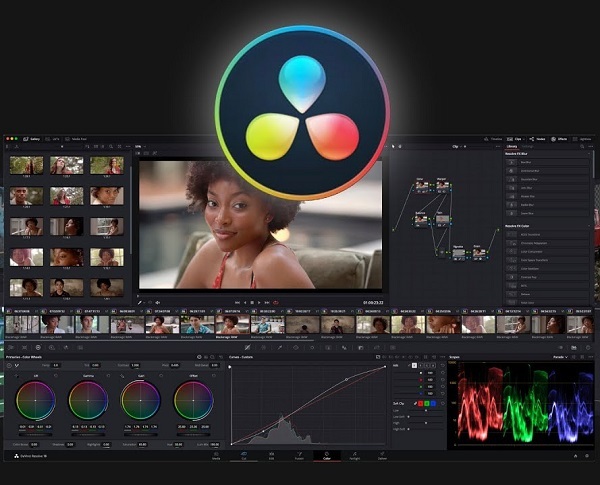Open the Camera Raw palette icon

coord(11,348)
